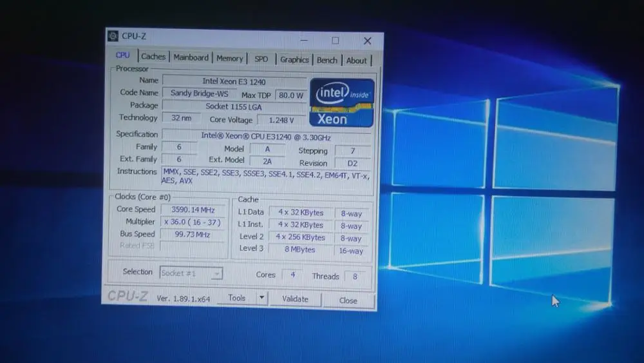Viewport: 644px width, 363px height.
Task: Click the Revision value D2
Action: tap(352, 163)
